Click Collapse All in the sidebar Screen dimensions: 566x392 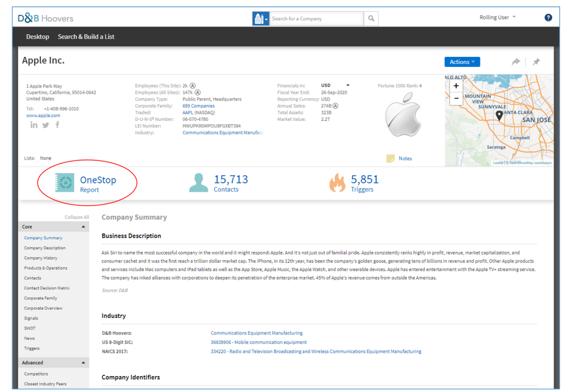[x=76, y=217]
